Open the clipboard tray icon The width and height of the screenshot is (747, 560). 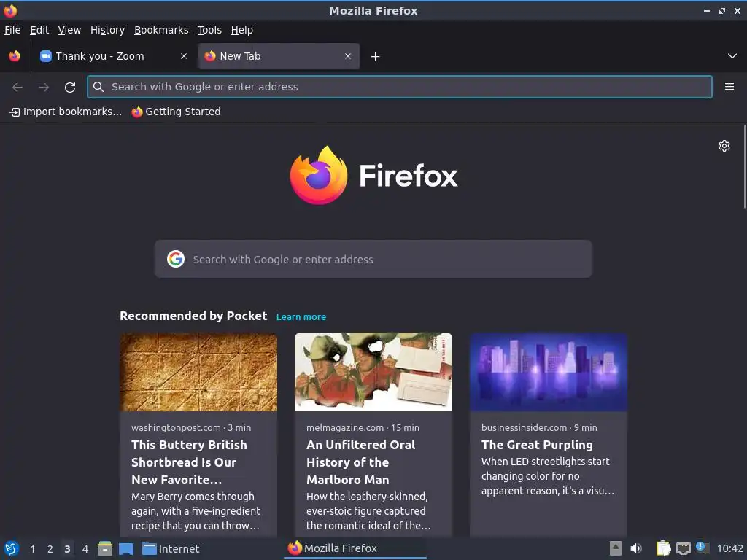point(663,548)
